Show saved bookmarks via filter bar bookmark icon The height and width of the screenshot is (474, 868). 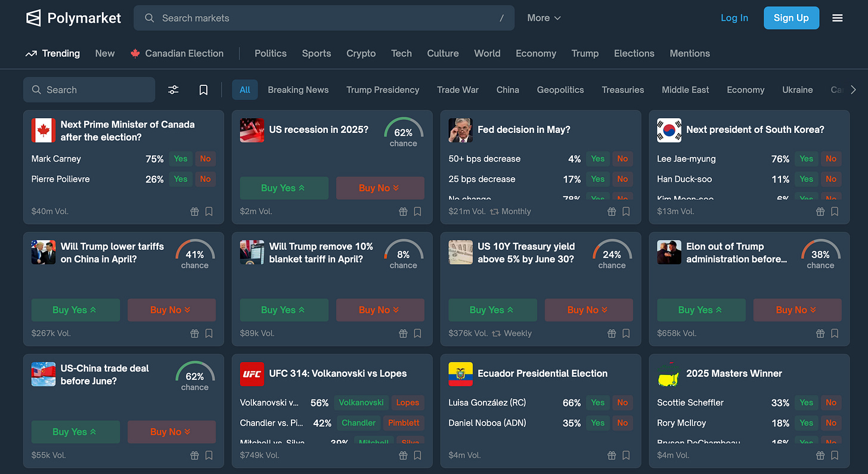(203, 90)
